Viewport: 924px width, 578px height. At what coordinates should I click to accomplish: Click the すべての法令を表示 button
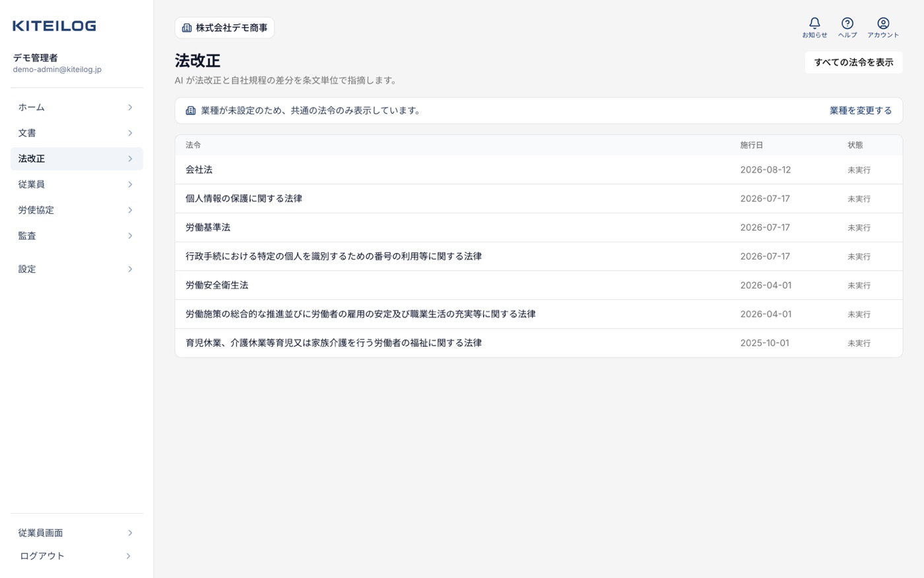[853, 62]
